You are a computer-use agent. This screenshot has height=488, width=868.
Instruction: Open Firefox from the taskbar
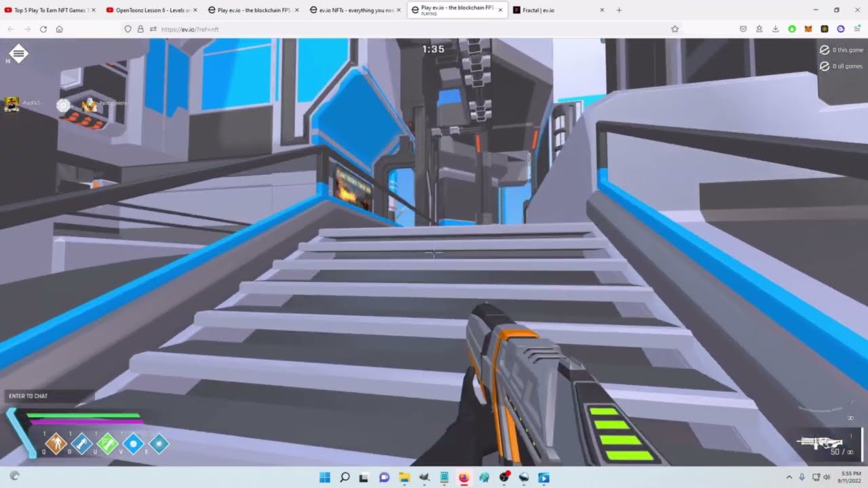(x=464, y=478)
